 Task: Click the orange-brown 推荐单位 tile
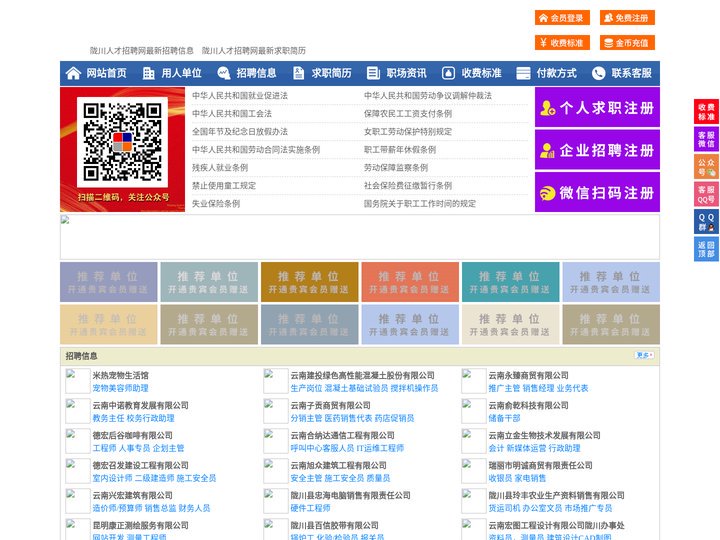tap(309, 282)
